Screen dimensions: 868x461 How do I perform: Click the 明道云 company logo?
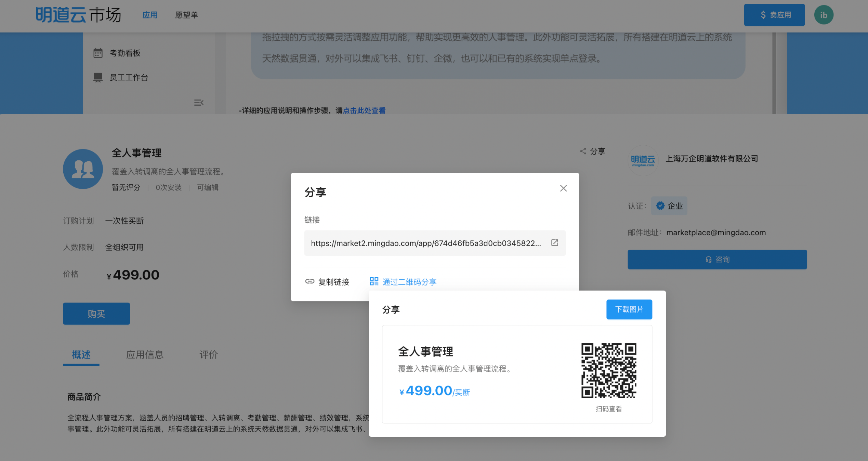coord(643,160)
